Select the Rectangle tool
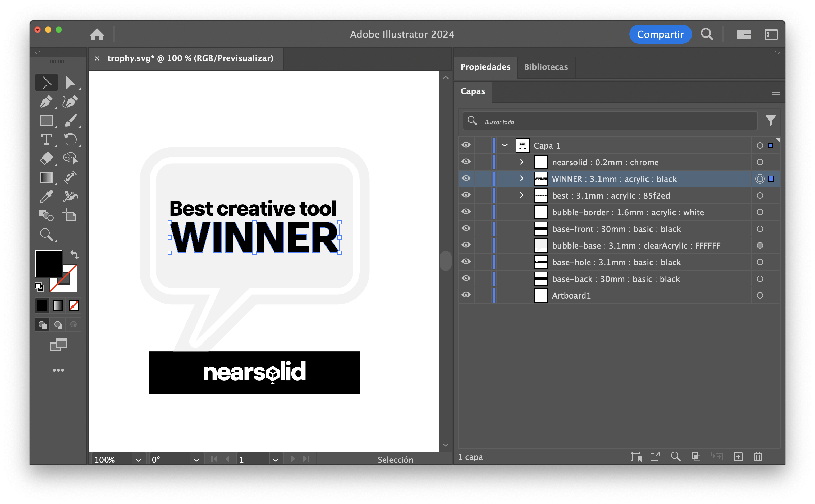 46,120
